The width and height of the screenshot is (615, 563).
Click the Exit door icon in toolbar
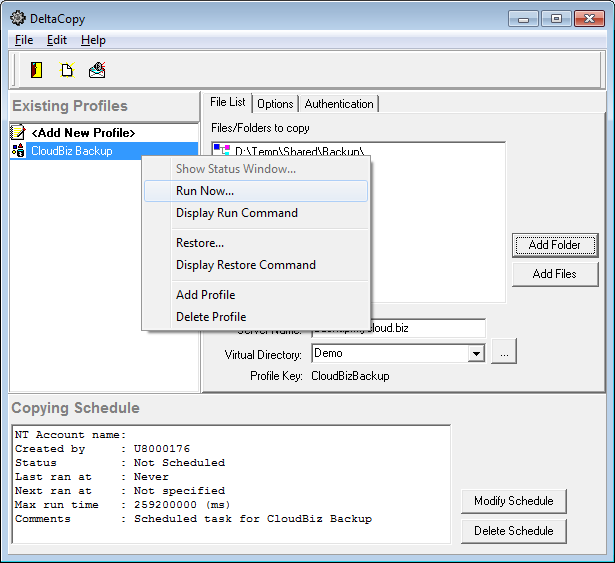[36, 70]
